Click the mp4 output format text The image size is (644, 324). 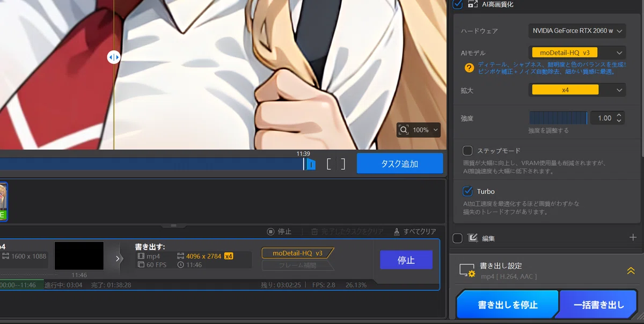point(153,256)
